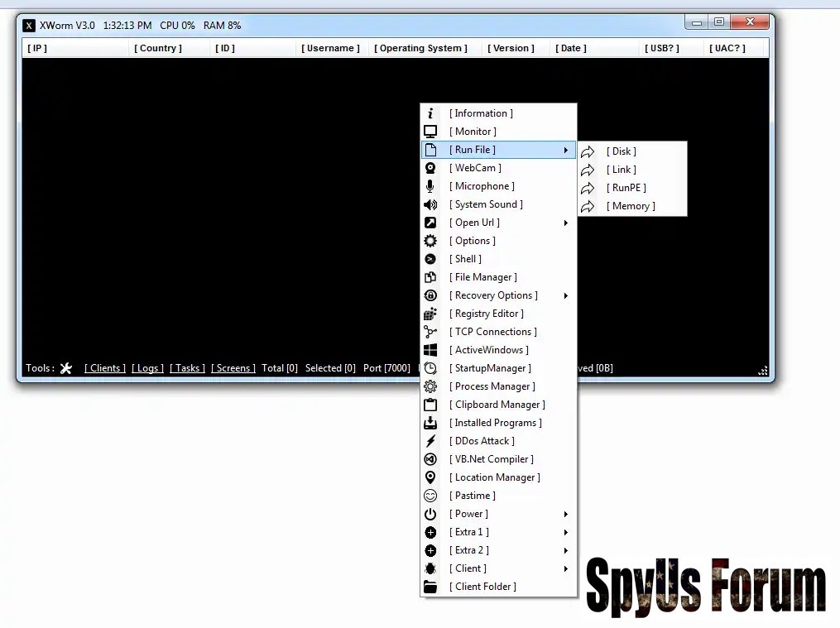The image size is (840, 628).
Task: Switch to the Screens view link
Action: coord(233,368)
